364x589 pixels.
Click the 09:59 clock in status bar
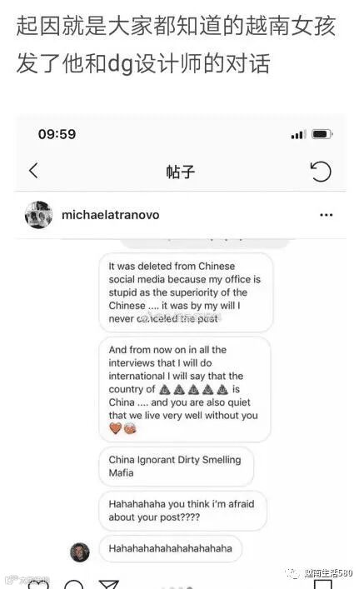coord(57,134)
